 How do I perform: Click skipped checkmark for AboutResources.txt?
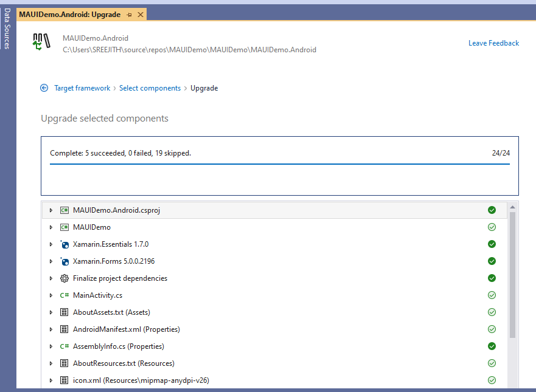[492, 363]
